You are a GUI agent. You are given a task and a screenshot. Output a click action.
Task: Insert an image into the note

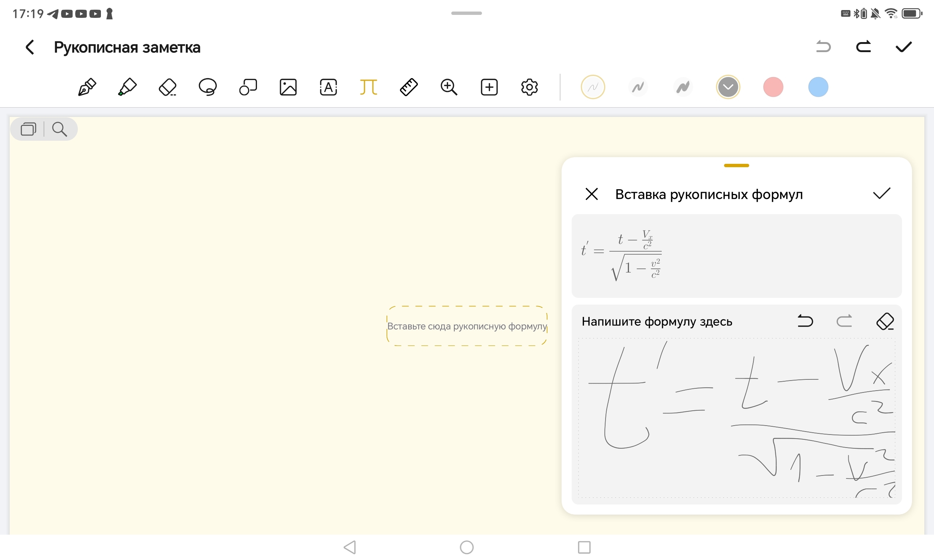(x=288, y=87)
